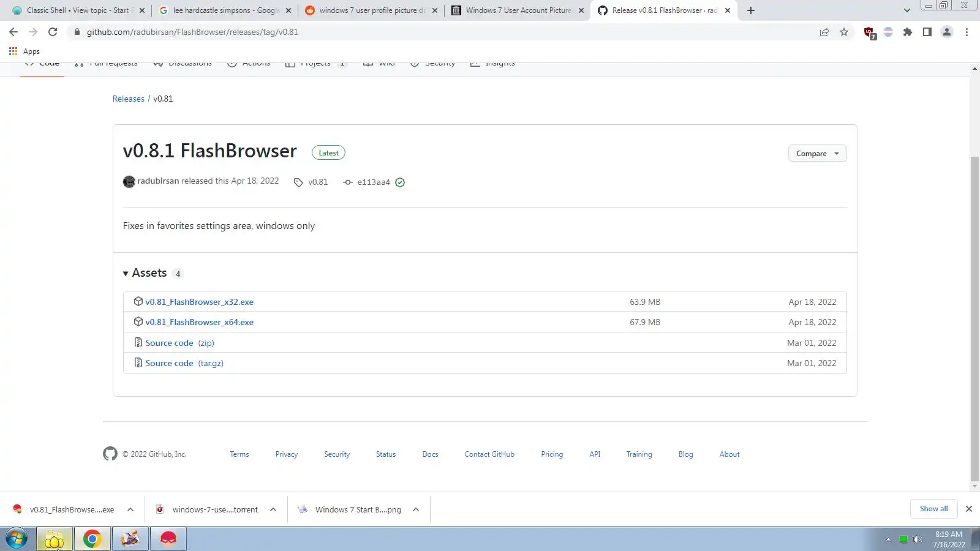Download v0.81_FlashBrowser_x32.exe asset
The width and height of the screenshot is (980, 551).
coord(200,302)
